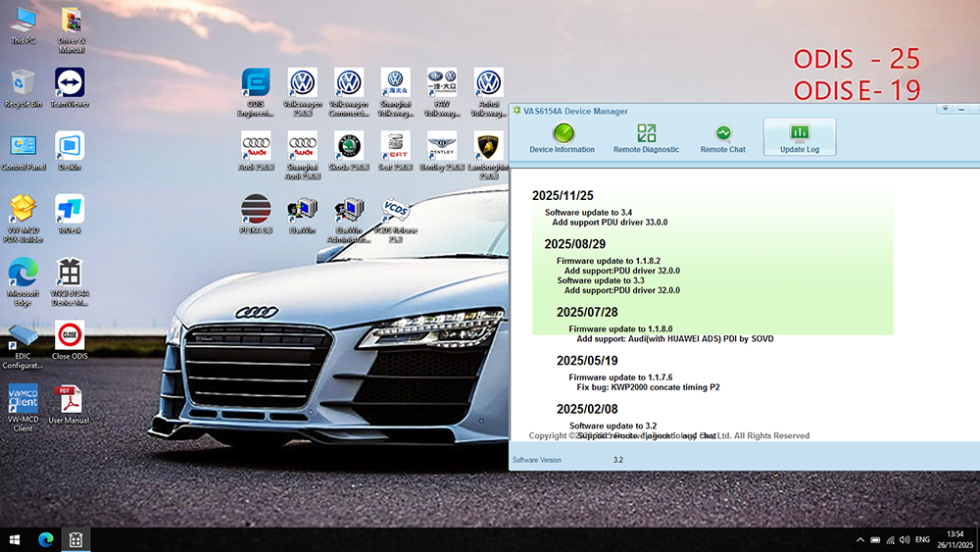Click the Close ODIS shortcut
980x552 pixels.
pyautogui.click(x=70, y=339)
